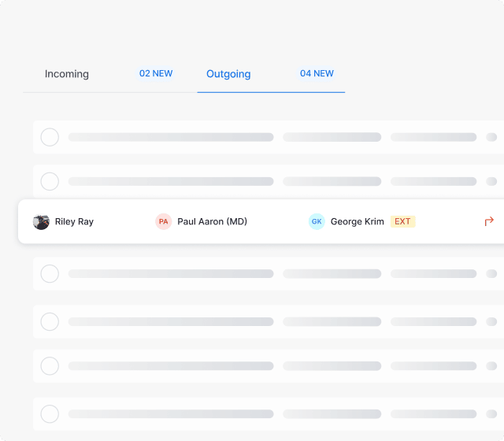504x441 pixels.
Task: Open the Riley Ray name link
Action: (74, 222)
